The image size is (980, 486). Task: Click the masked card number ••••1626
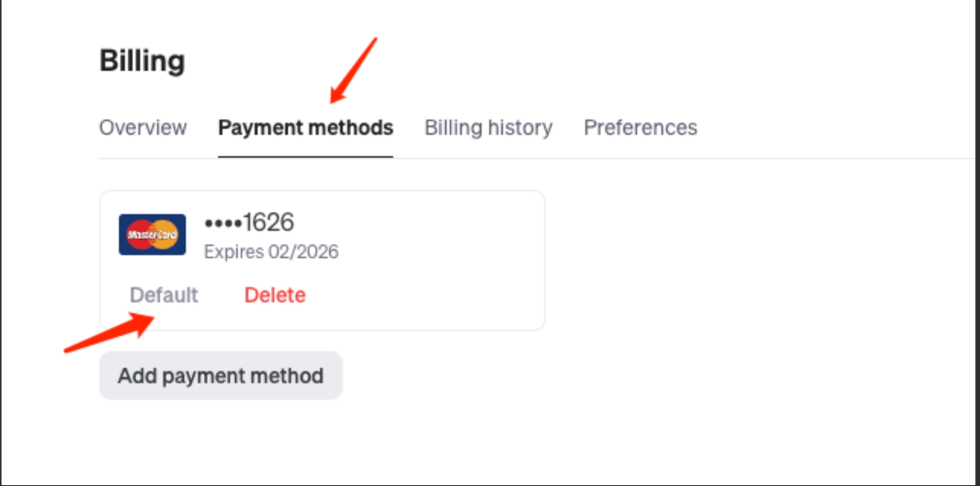point(248,222)
